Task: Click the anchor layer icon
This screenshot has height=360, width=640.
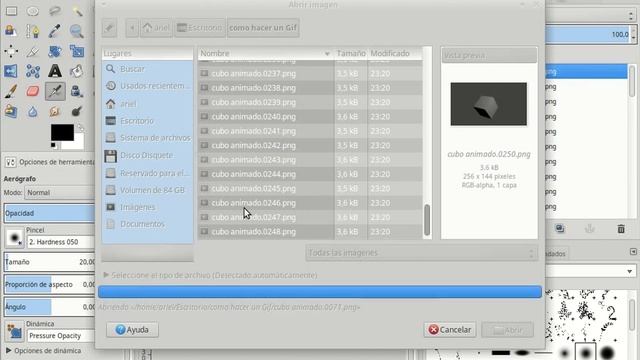Action: [589, 229]
